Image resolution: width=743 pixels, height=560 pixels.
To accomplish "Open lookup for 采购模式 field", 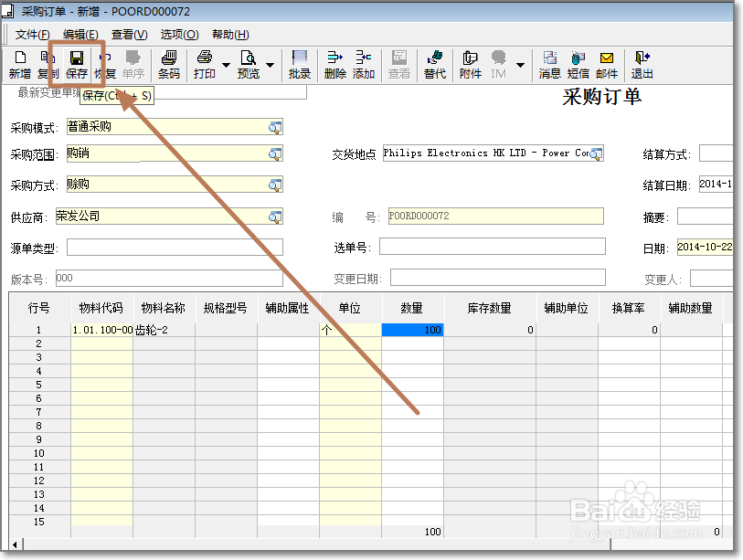I will pos(275,128).
